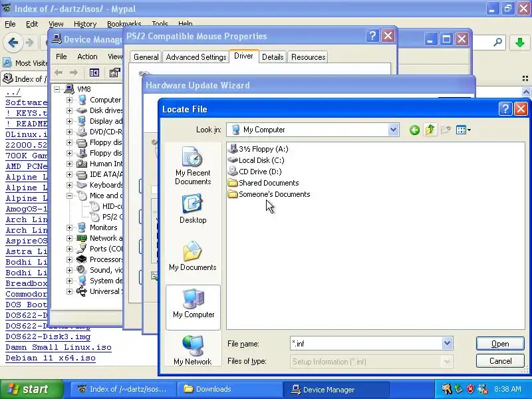Collapse the VM8 root node
The height and width of the screenshot is (399, 532).
click(57, 89)
